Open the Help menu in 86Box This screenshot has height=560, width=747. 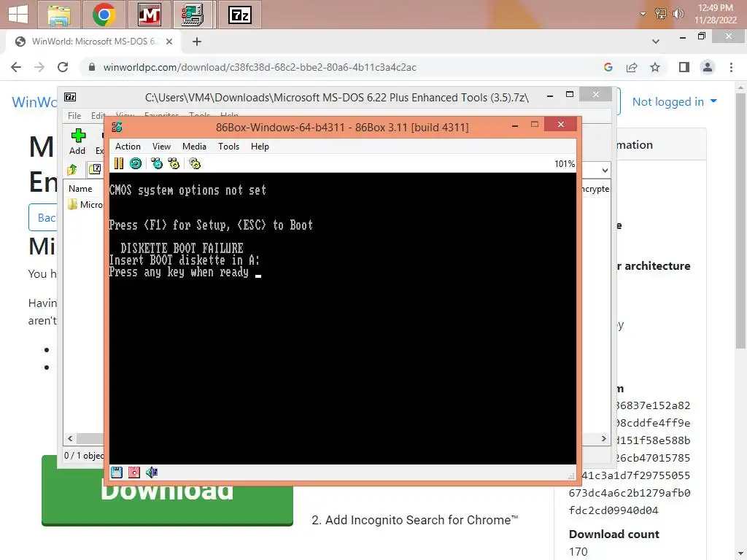point(260,146)
